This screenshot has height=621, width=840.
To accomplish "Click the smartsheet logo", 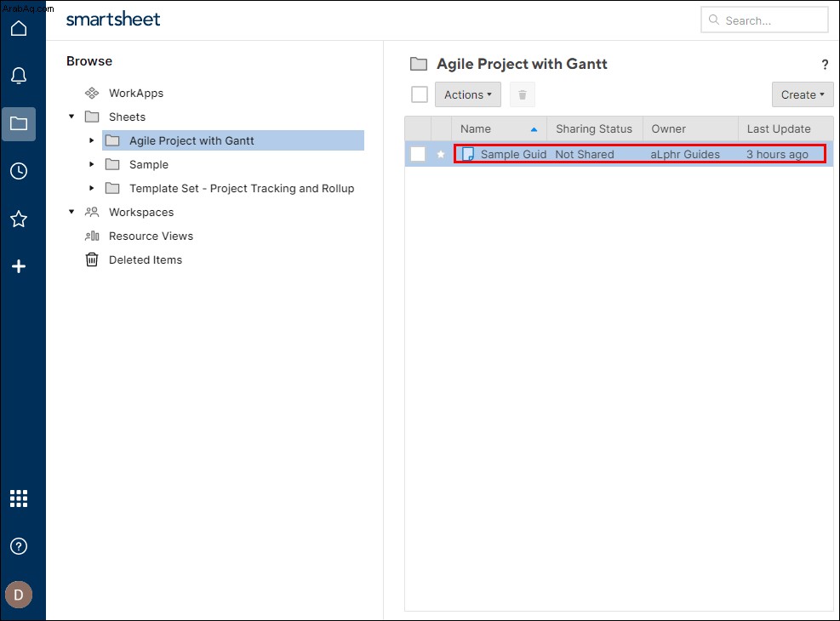I will pyautogui.click(x=113, y=20).
